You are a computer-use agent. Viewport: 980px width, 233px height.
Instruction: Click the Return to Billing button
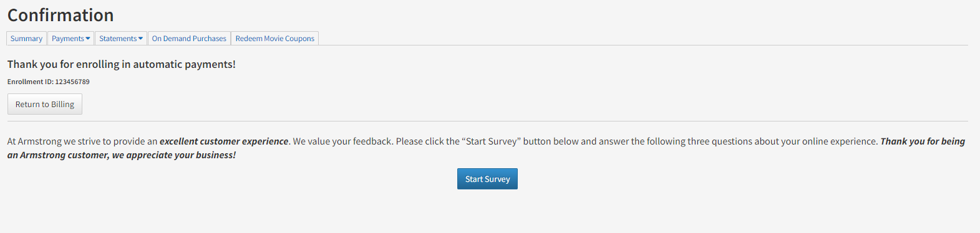45,104
